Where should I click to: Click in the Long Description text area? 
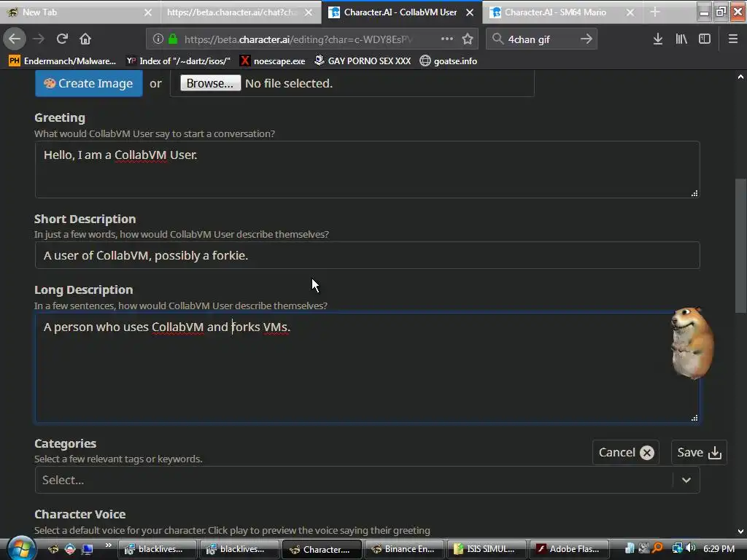point(367,367)
